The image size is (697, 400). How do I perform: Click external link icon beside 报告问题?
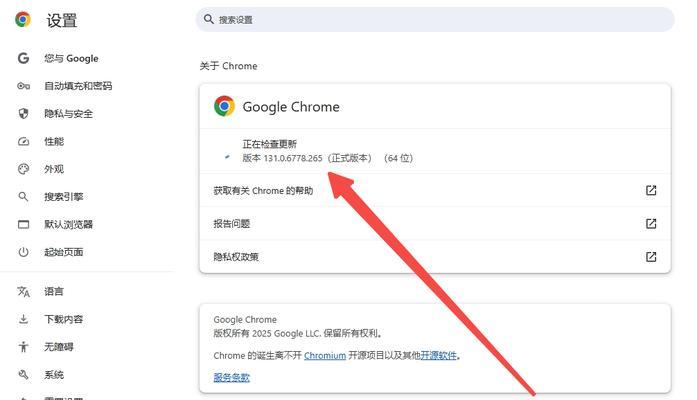coord(651,224)
